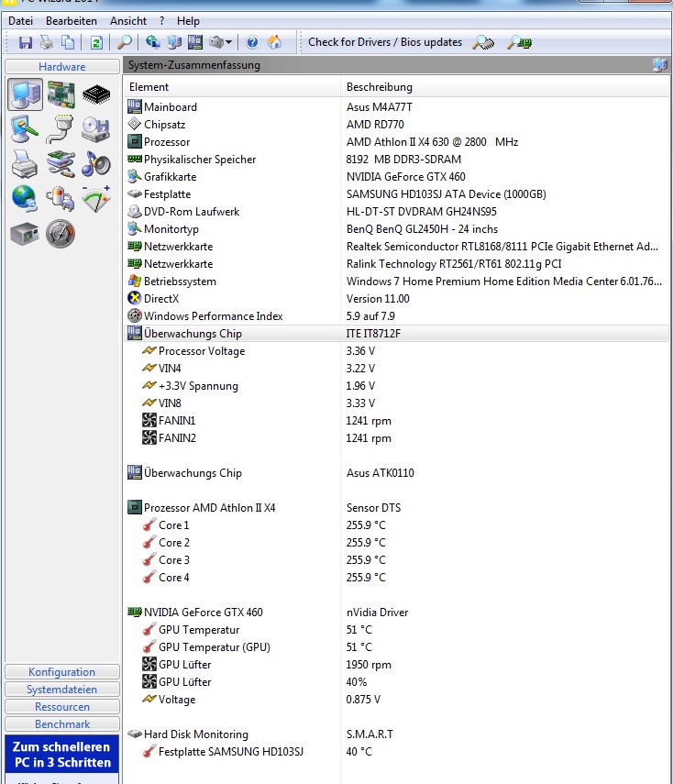Click the Save floppy disk icon
The width and height of the screenshot is (673, 784).
pos(26,42)
